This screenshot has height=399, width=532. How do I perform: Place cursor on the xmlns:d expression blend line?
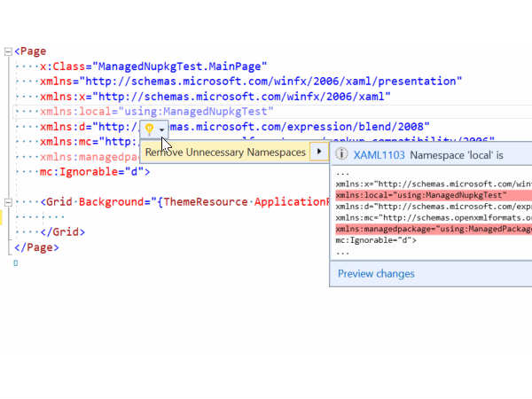[x=310, y=127]
